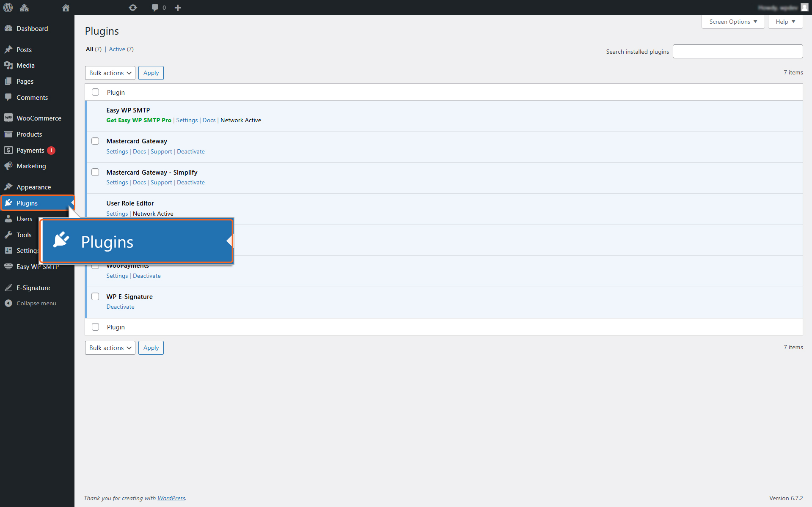Click the top Apply button
This screenshot has height=507, width=812.
coord(151,73)
